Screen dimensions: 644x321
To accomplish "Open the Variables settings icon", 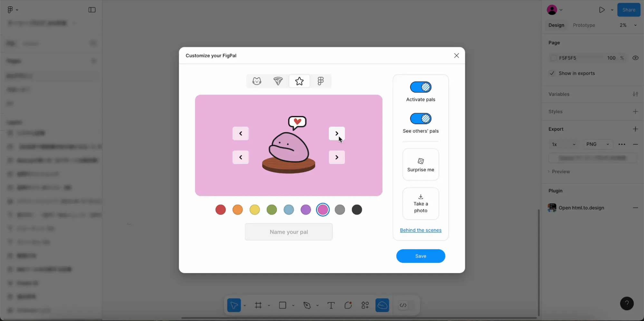I will [x=635, y=94].
